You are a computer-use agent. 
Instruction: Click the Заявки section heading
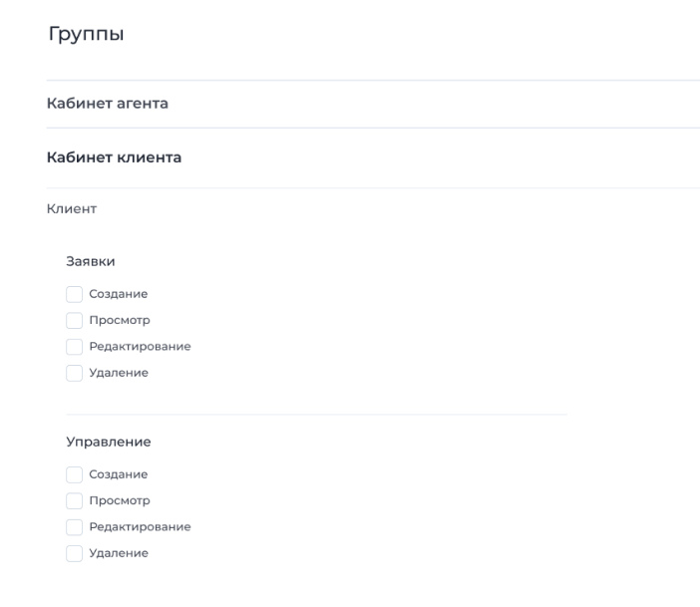click(x=91, y=261)
